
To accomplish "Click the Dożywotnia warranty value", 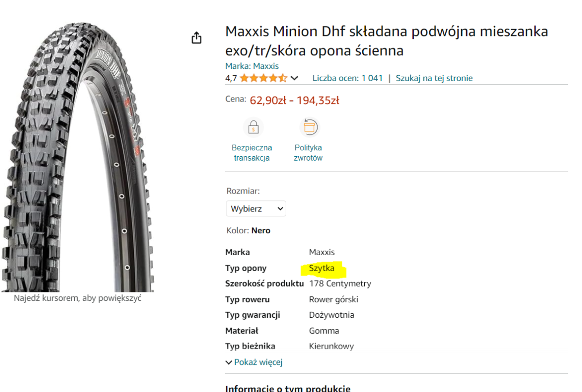I will [331, 315].
